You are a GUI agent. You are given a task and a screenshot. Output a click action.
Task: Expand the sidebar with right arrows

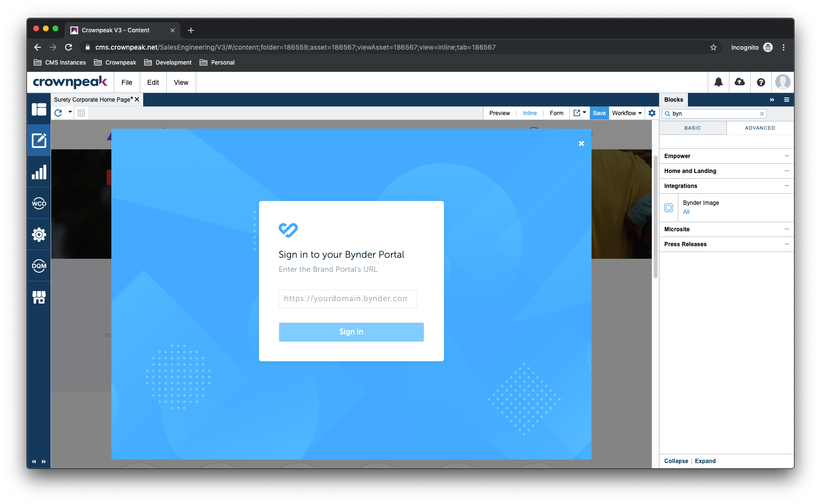tap(44, 462)
